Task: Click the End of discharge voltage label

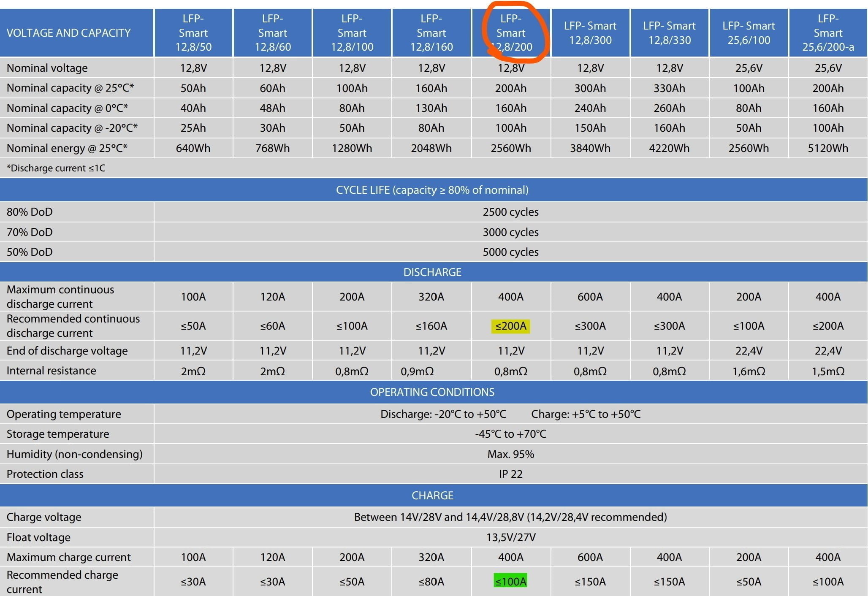Action: coord(67,351)
